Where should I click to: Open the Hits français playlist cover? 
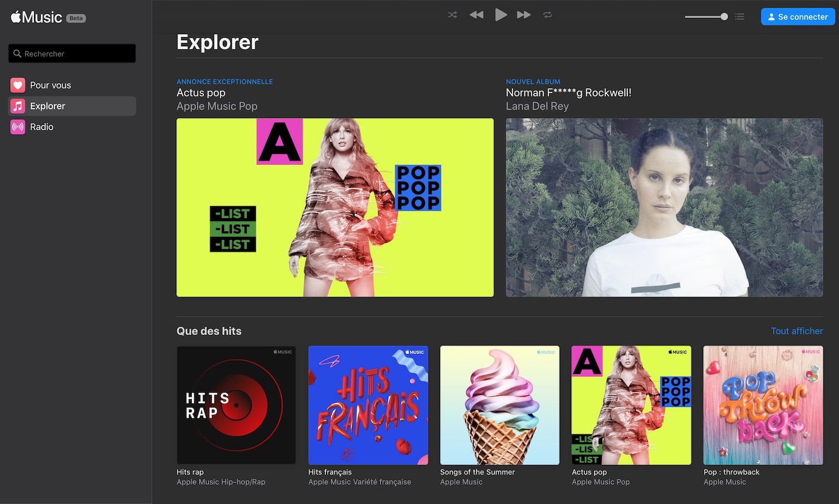coord(368,405)
